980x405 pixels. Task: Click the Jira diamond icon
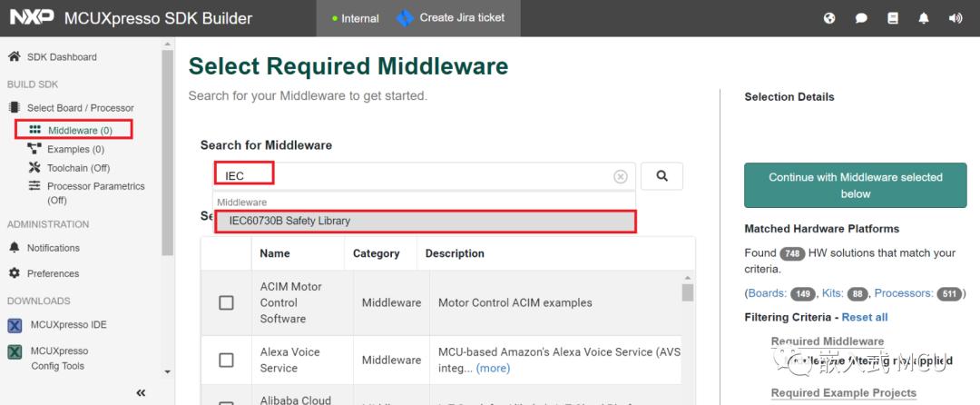coord(405,18)
